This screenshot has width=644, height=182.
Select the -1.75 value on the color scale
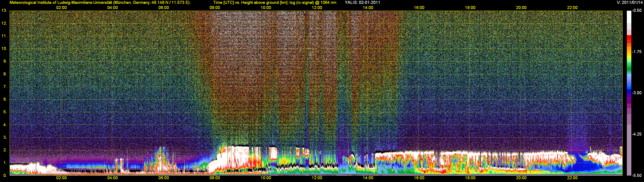point(637,52)
